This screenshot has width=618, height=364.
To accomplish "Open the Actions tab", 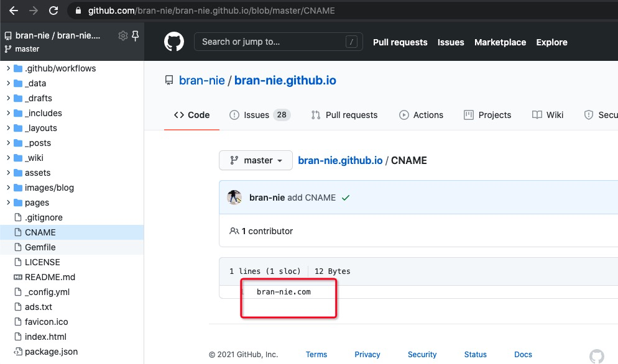I will click(x=421, y=115).
